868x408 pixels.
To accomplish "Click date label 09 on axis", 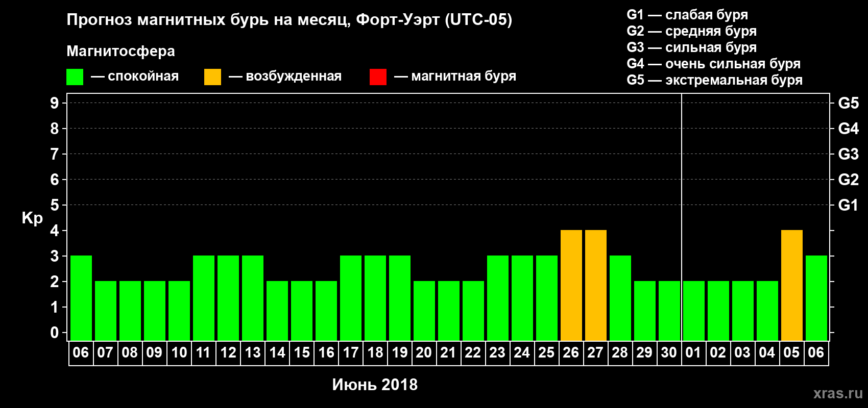I will click(154, 353).
